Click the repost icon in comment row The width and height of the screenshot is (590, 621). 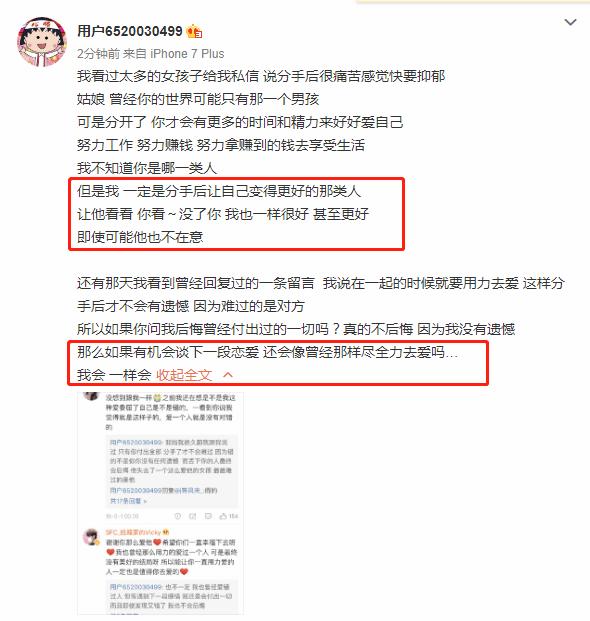pos(192,516)
